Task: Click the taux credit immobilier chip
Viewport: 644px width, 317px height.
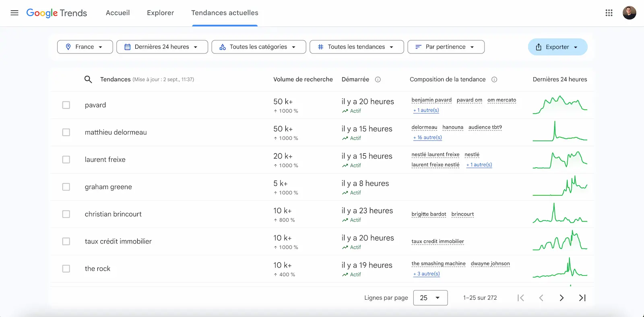Action: click(x=438, y=242)
